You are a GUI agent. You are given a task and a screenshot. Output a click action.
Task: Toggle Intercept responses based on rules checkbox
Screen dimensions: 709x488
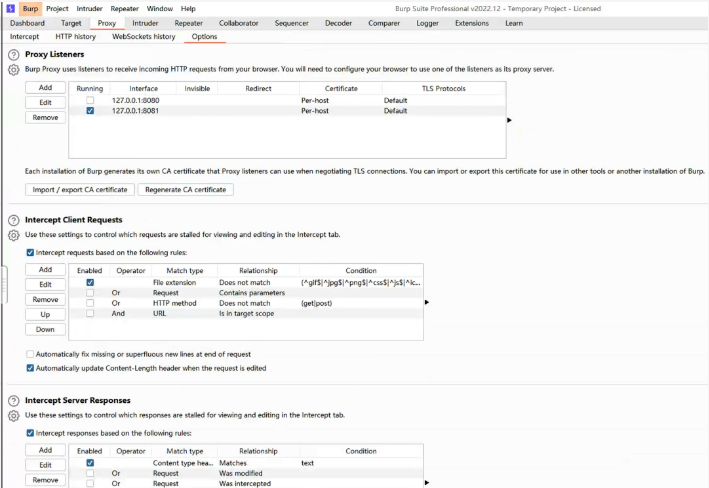(x=30, y=433)
